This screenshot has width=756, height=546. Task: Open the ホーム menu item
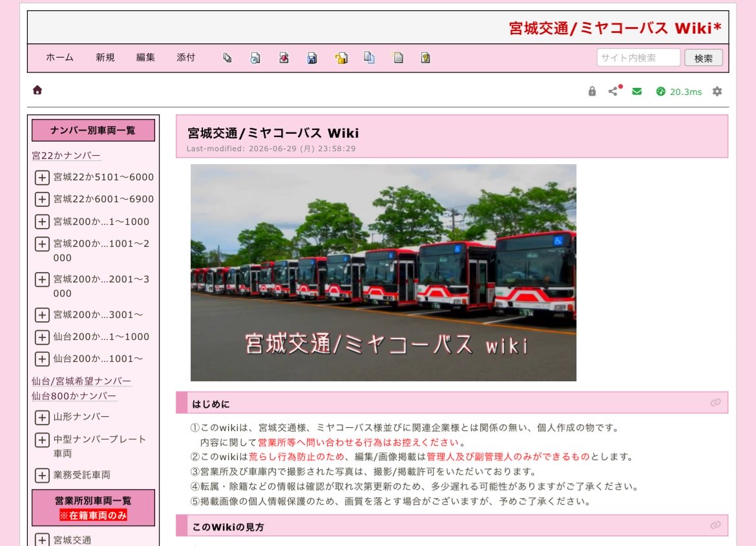60,58
